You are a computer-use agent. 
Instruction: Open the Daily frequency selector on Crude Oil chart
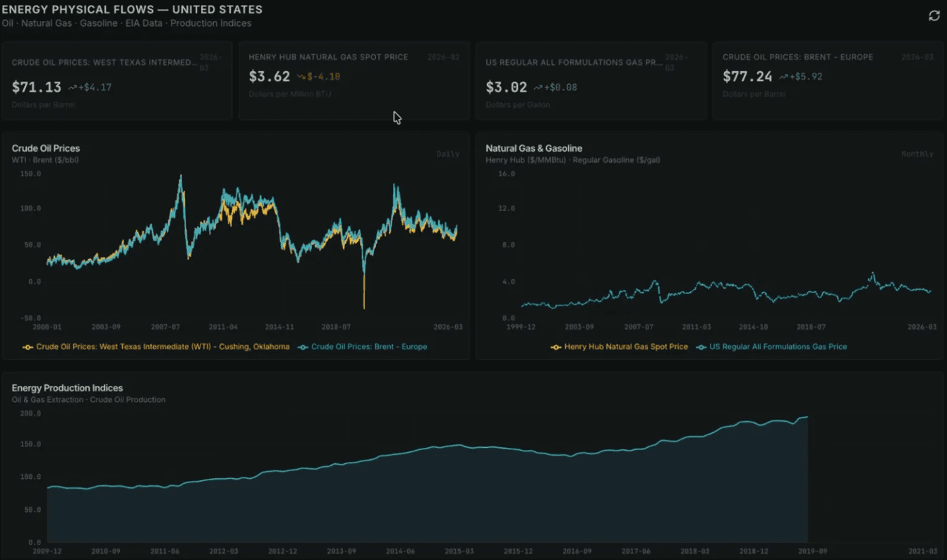[x=447, y=153]
